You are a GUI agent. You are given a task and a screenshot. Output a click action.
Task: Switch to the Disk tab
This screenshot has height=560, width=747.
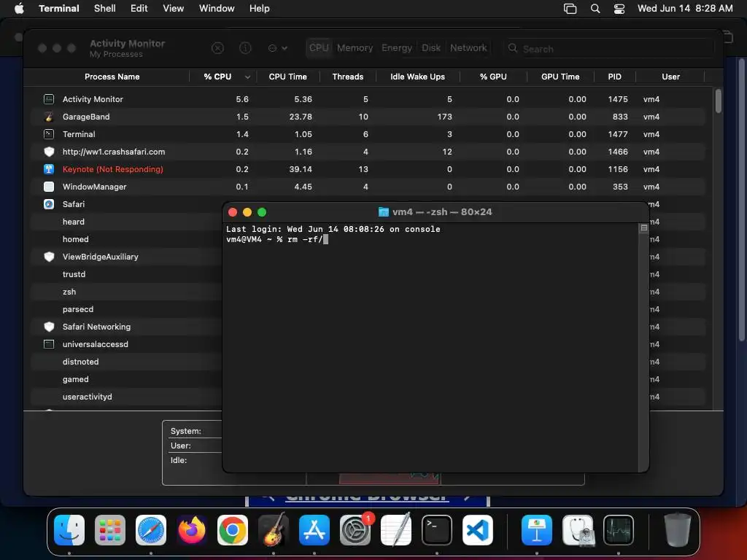point(431,48)
